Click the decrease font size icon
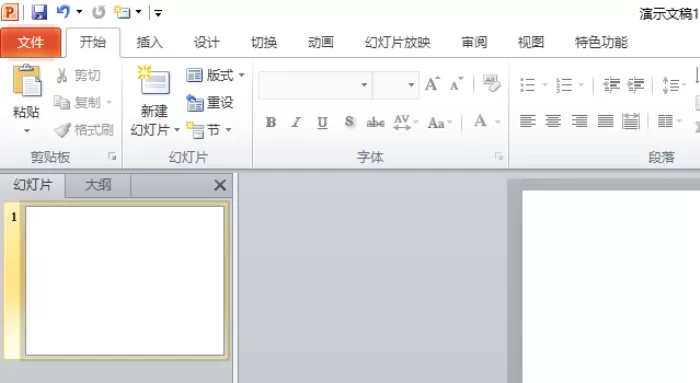 coord(456,83)
